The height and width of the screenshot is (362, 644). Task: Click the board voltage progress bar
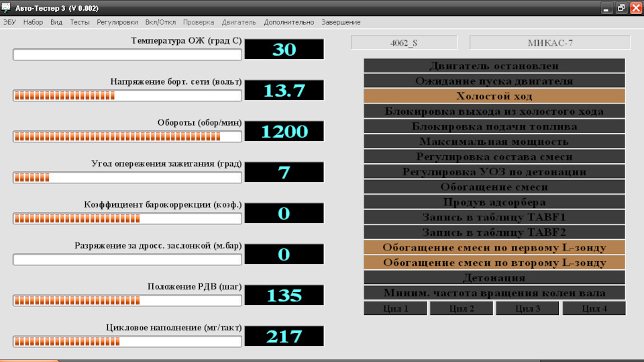[127, 96]
